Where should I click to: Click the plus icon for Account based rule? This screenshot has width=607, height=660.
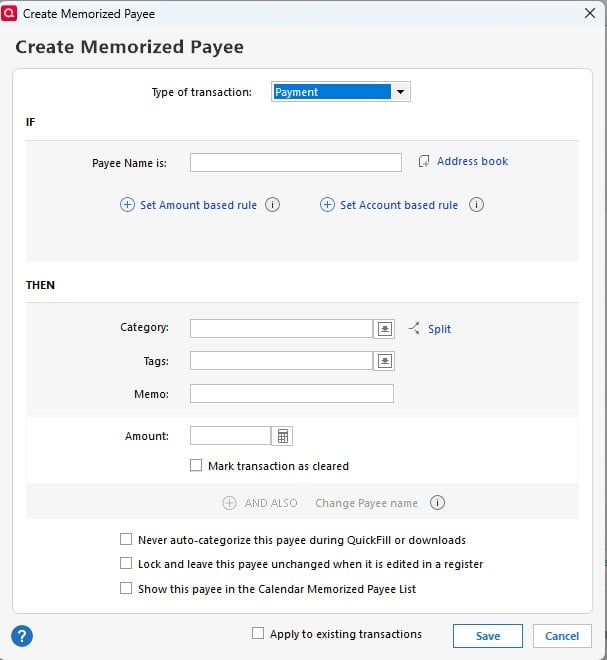point(327,205)
